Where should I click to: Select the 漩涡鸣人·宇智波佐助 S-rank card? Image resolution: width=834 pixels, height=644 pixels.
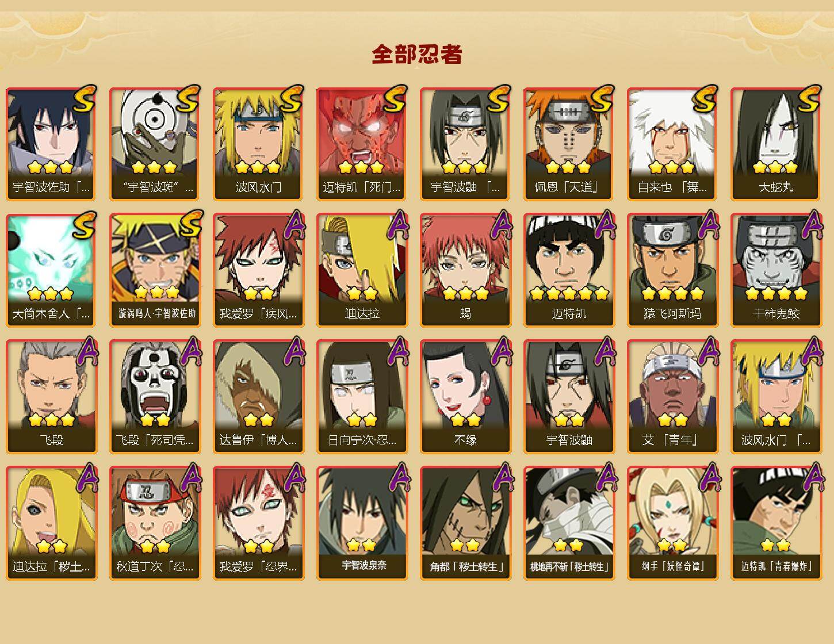point(155,270)
